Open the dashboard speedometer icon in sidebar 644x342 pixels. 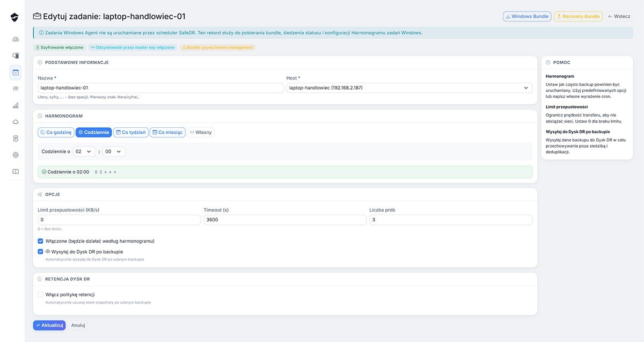[16, 39]
